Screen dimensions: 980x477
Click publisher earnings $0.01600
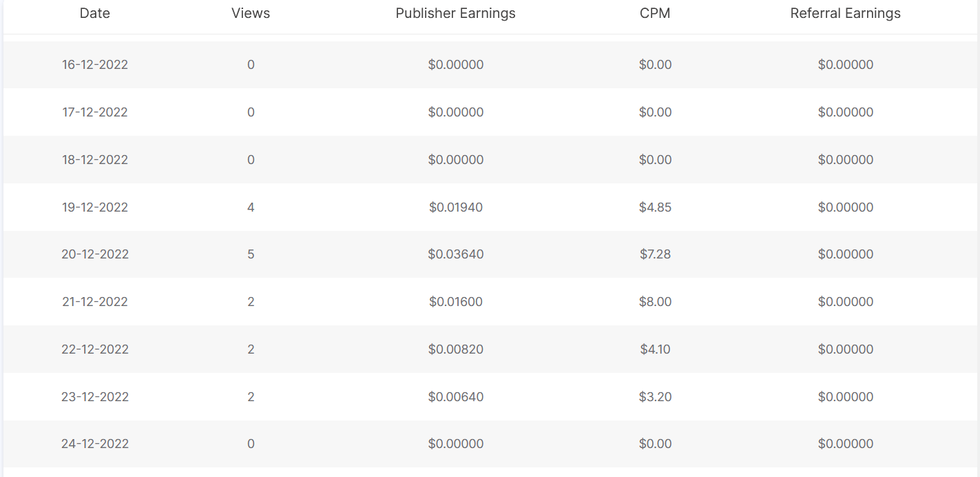pyautogui.click(x=456, y=302)
